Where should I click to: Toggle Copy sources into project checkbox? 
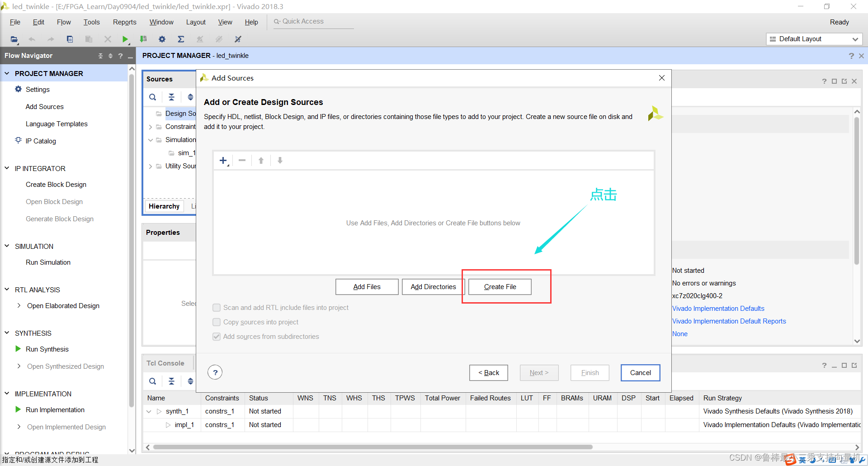tap(217, 322)
